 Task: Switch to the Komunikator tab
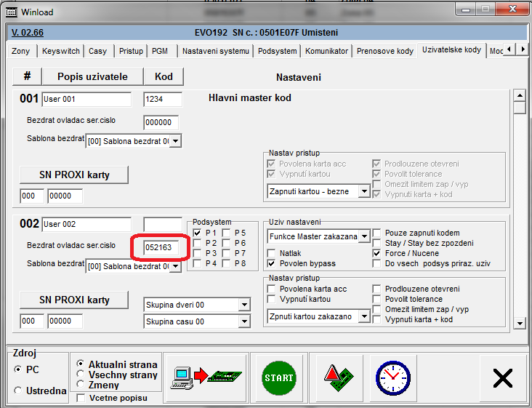(x=327, y=51)
